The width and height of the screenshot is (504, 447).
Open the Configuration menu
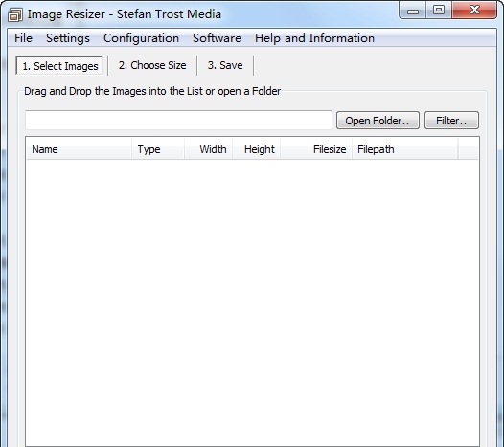(x=141, y=38)
